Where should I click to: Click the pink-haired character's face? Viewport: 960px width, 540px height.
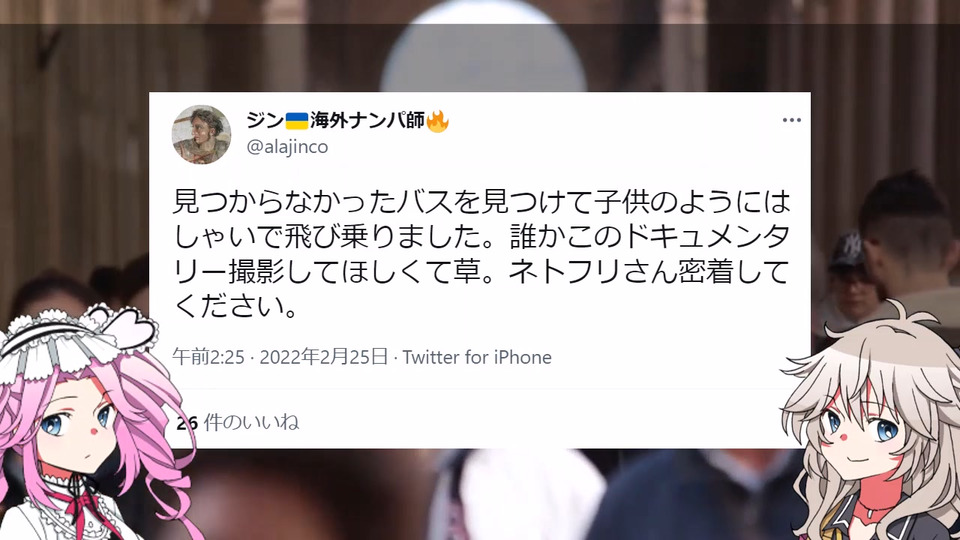(77, 430)
